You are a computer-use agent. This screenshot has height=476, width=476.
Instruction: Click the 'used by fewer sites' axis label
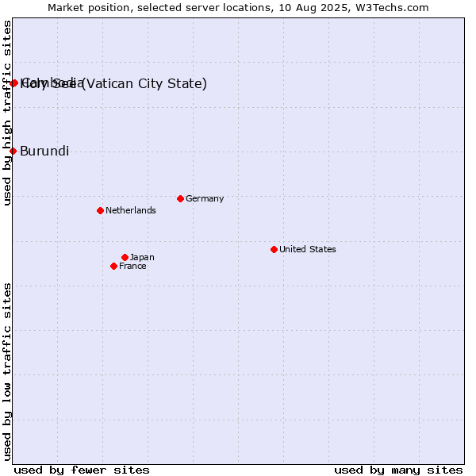(82, 470)
